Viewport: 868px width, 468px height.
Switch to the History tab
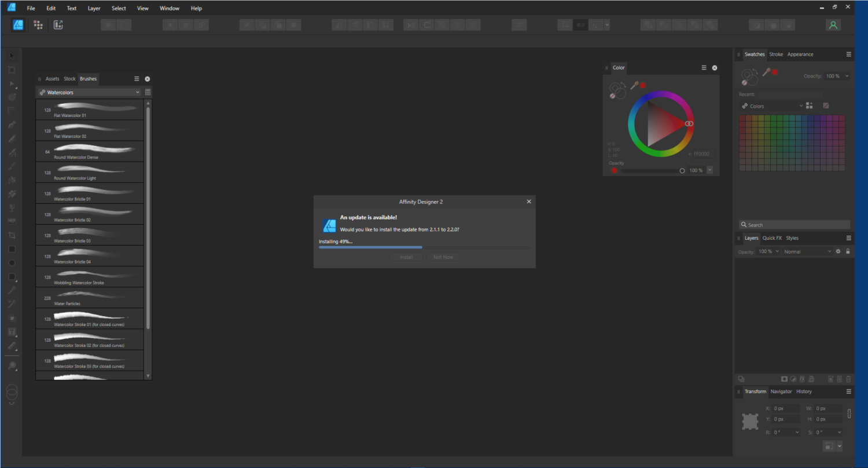coord(804,392)
